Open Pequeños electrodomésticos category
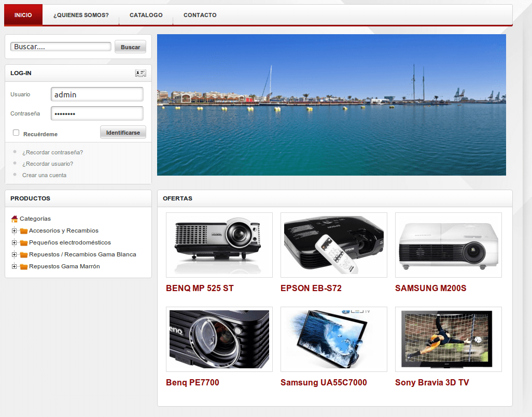This screenshot has height=417, width=532. (70, 242)
